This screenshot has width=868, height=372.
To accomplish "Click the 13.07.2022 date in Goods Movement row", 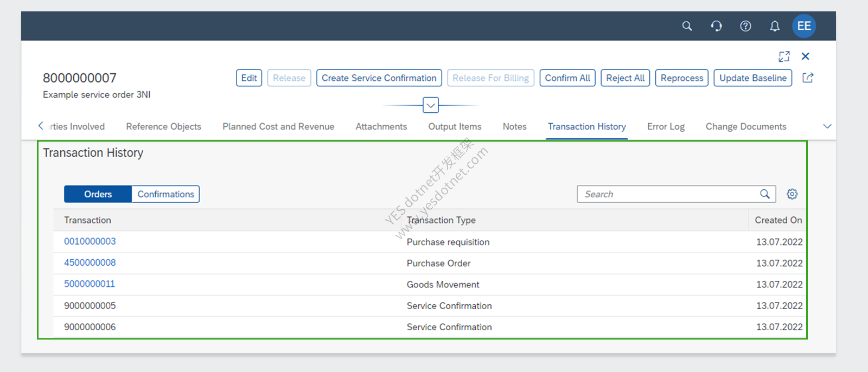I will [x=780, y=284].
